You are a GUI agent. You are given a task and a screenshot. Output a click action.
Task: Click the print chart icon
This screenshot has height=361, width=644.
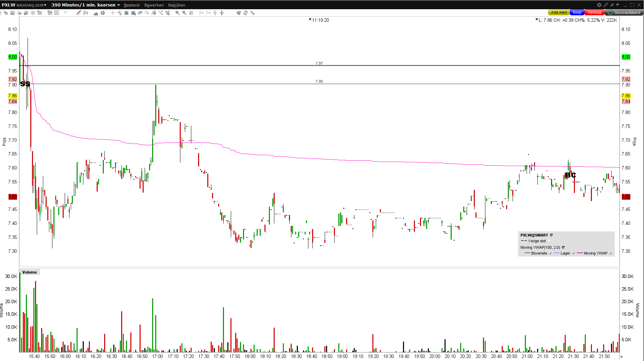[19, 13]
